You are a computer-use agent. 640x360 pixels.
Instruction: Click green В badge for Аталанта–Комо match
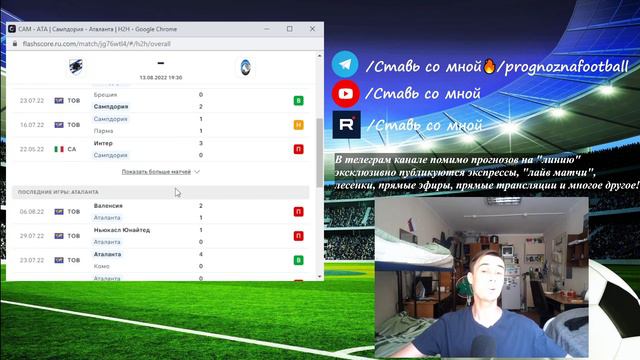pyautogui.click(x=298, y=260)
